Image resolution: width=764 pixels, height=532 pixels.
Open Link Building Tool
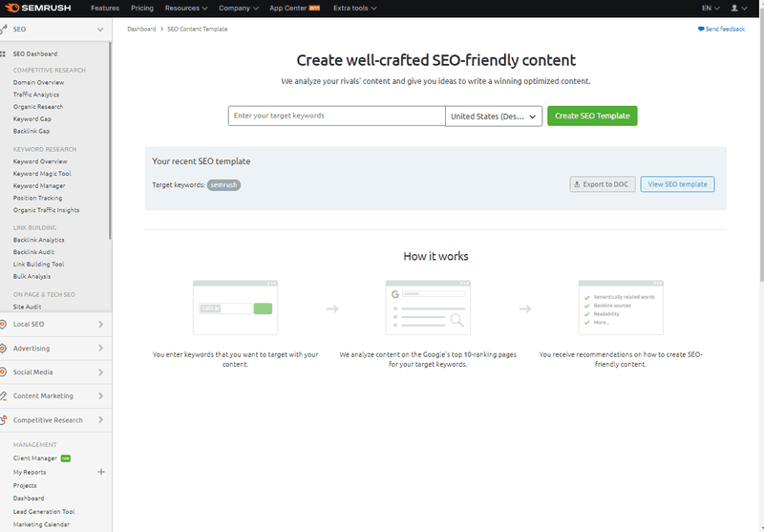pyautogui.click(x=38, y=264)
